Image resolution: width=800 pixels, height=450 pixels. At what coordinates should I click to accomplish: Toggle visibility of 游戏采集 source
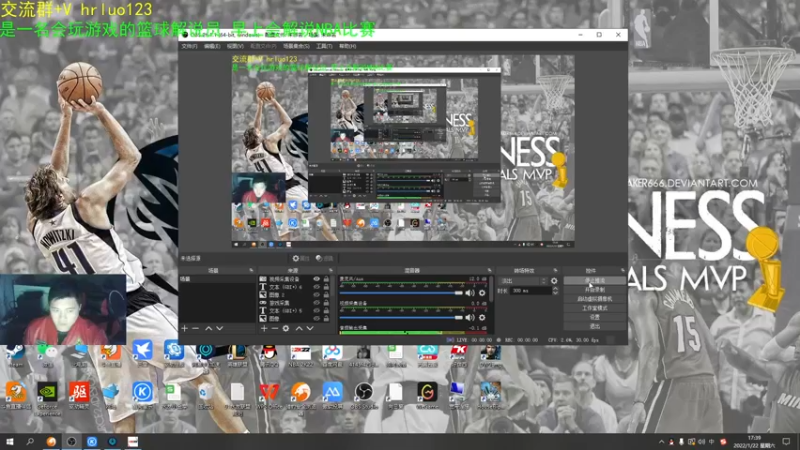(x=316, y=303)
